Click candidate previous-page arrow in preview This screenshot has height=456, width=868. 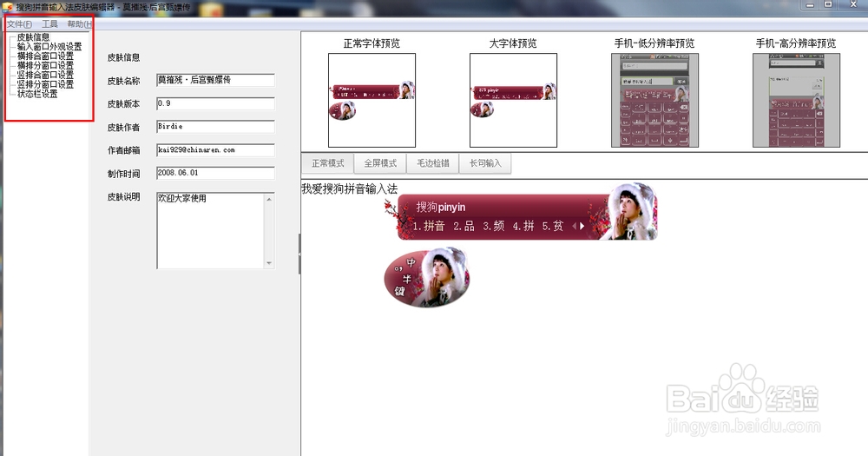click(x=574, y=226)
